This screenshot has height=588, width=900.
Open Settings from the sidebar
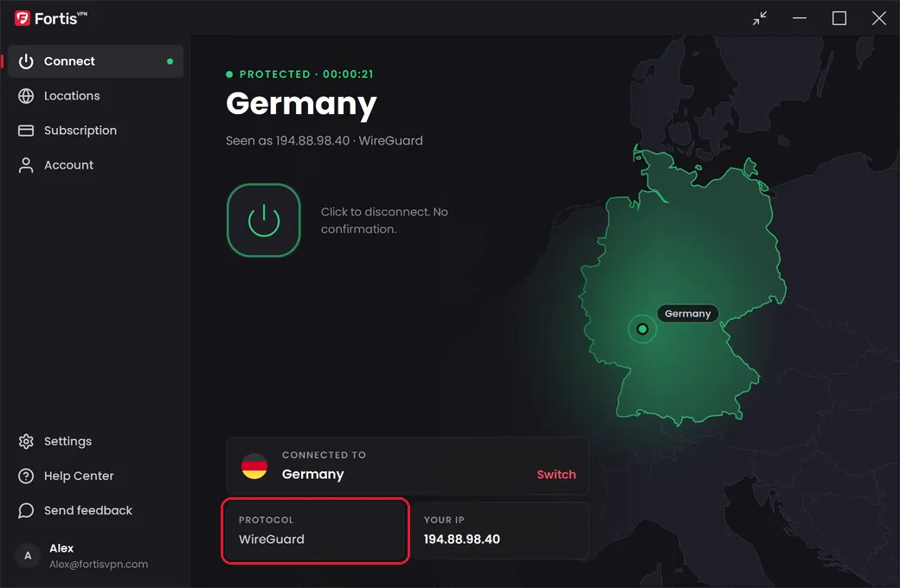[x=95, y=441]
